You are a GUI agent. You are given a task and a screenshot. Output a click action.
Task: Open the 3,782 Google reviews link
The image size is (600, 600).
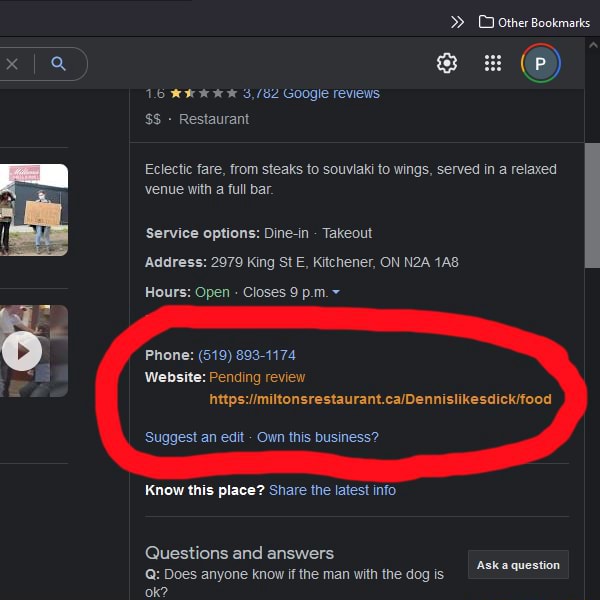click(x=311, y=93)
